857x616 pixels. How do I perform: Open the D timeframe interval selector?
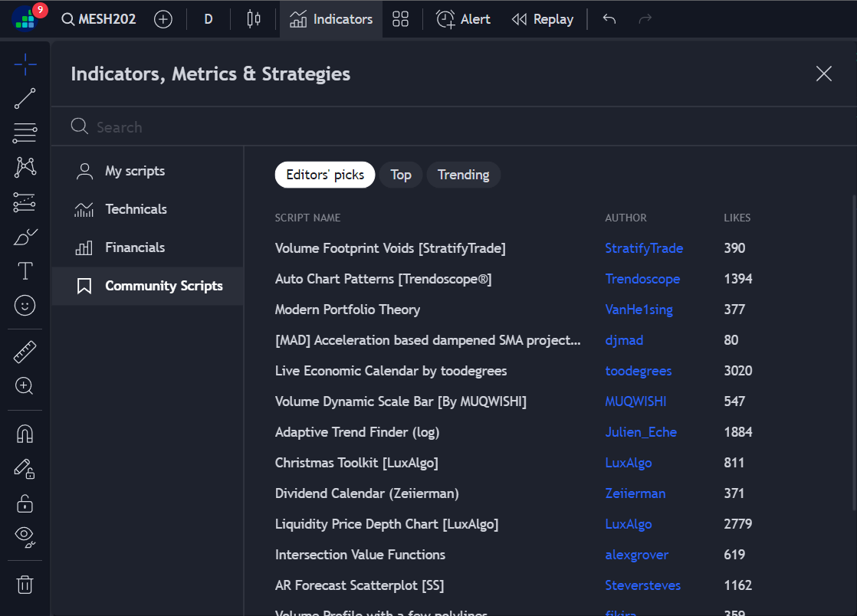point(209,19)
